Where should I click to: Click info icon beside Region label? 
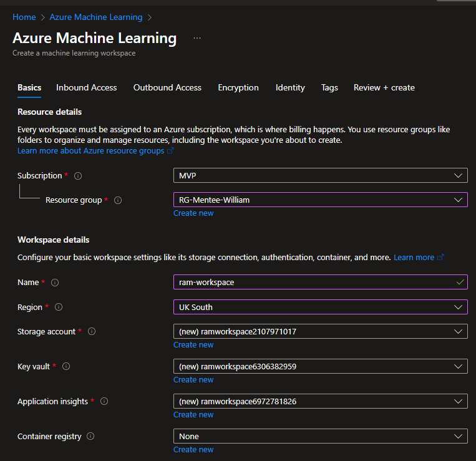point(59,308)
